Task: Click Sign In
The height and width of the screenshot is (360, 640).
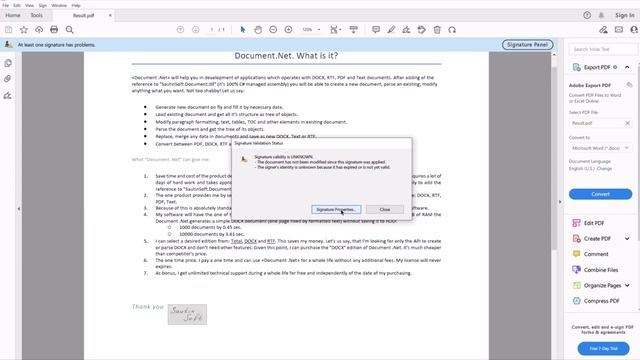Action: click(624, 15)
